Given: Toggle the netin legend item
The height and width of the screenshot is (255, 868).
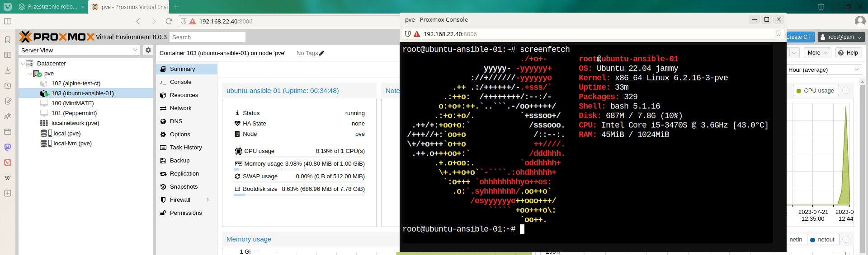Looking at the screenshot, I should coord(796,240).
